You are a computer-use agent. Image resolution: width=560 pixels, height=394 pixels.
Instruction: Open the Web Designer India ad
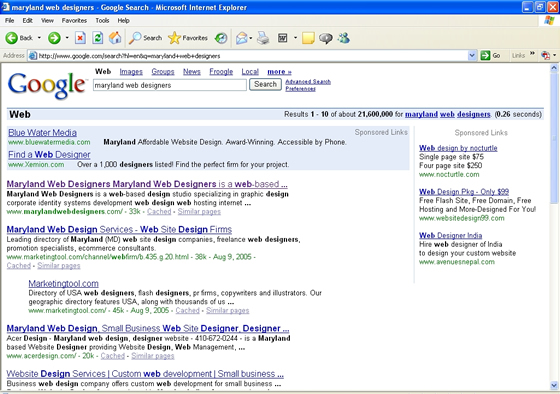click(451, 235)
